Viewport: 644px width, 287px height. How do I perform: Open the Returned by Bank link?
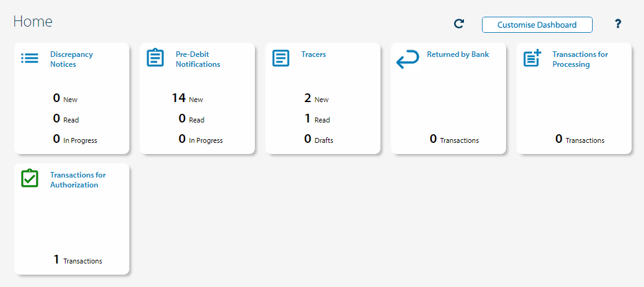[458, 54]
